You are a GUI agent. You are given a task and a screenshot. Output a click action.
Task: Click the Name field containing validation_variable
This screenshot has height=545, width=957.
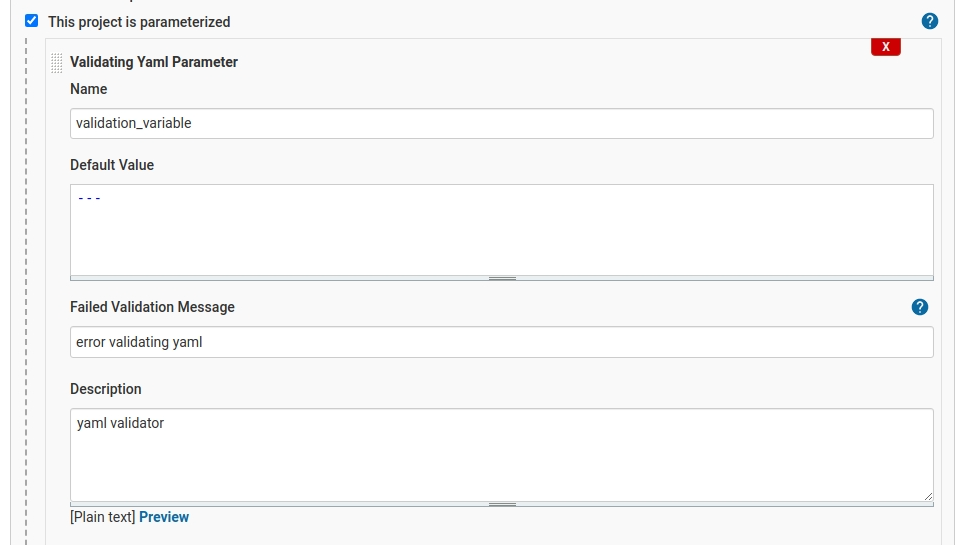(502, 123)
